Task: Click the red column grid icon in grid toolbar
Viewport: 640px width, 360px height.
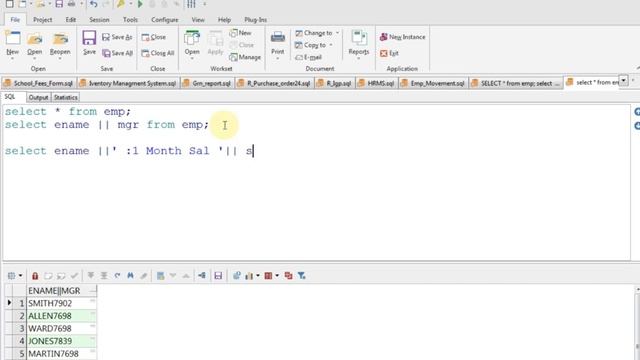Action: [x=268, y=276]
